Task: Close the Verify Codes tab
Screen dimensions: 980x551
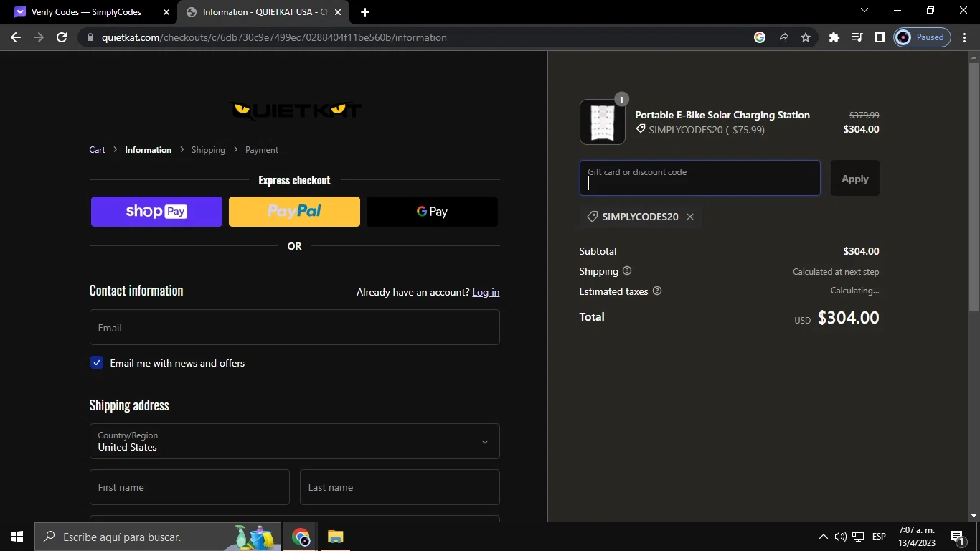Action: (166, 12)
